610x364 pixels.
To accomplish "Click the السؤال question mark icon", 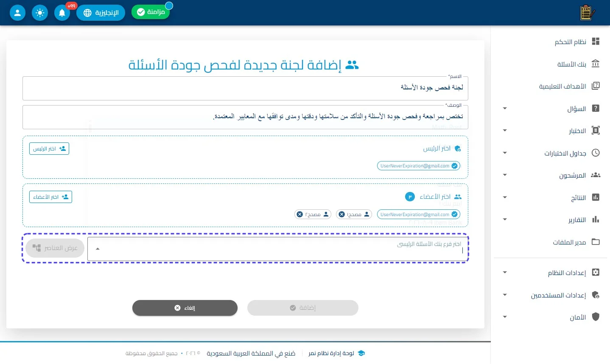I will (x=596, y=108).
